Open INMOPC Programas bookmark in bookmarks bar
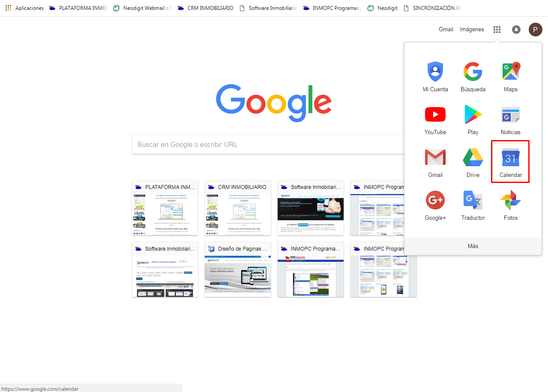Image resolution: width=548 pixels, height=392 pixels. [332, 8]
